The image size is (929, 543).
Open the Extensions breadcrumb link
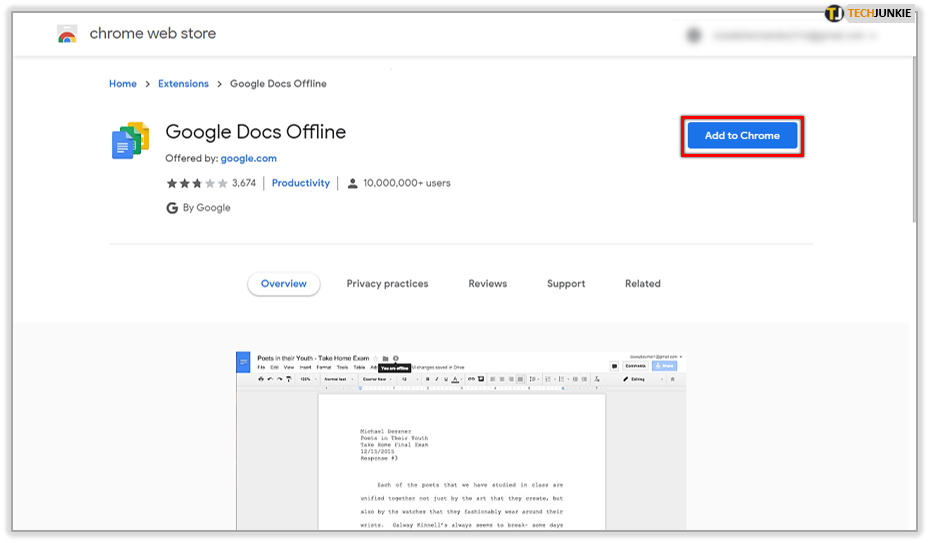[183, 84]
